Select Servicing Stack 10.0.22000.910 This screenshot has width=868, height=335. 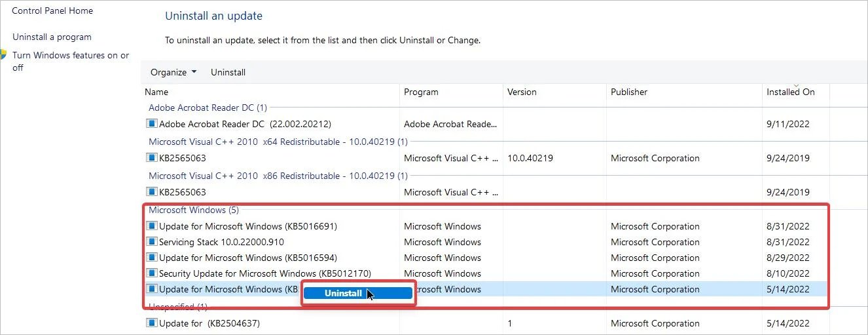tap(221, 242)
